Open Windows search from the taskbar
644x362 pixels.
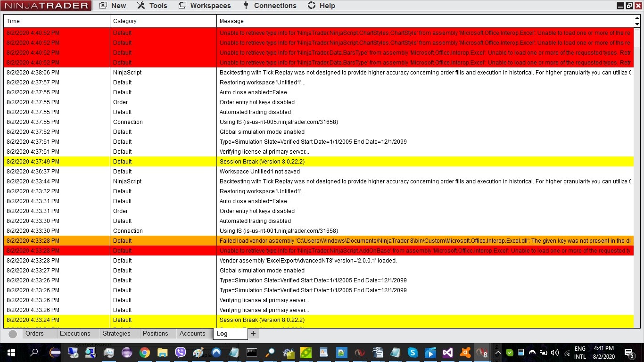point(34,352)
